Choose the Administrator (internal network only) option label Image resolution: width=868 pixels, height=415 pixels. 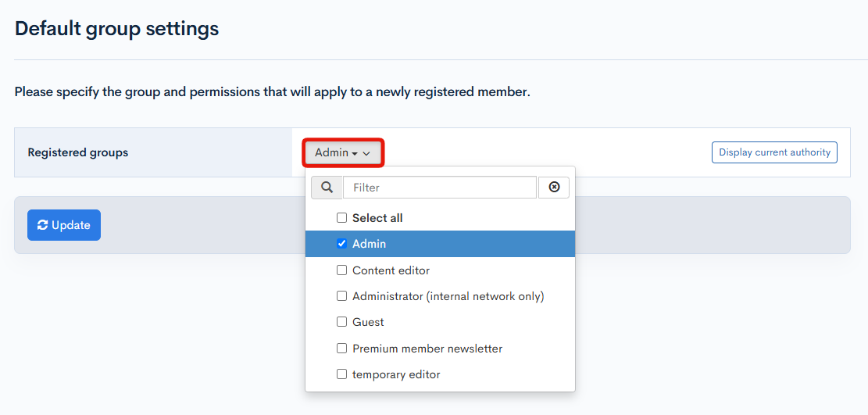(448, 296)
